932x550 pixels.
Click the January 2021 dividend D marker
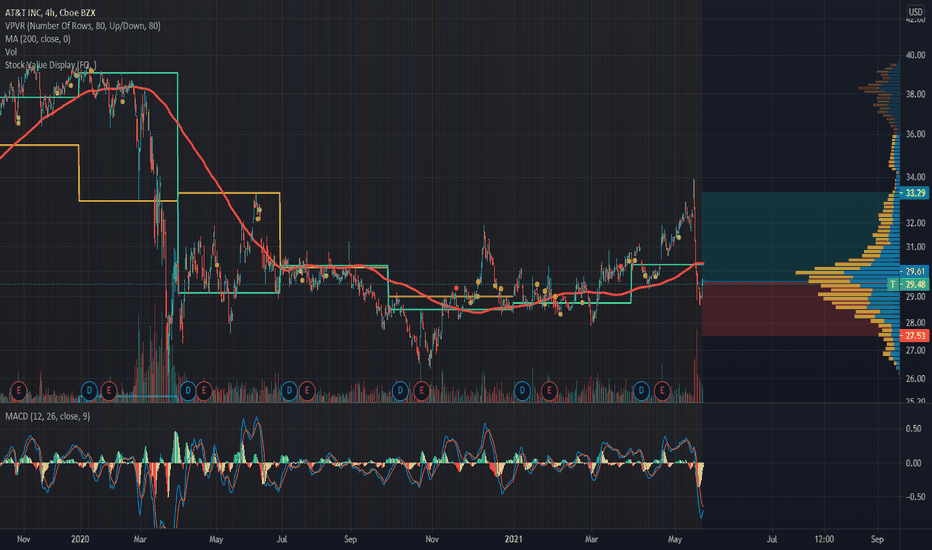pyautogui.click(x=522, y=391)
